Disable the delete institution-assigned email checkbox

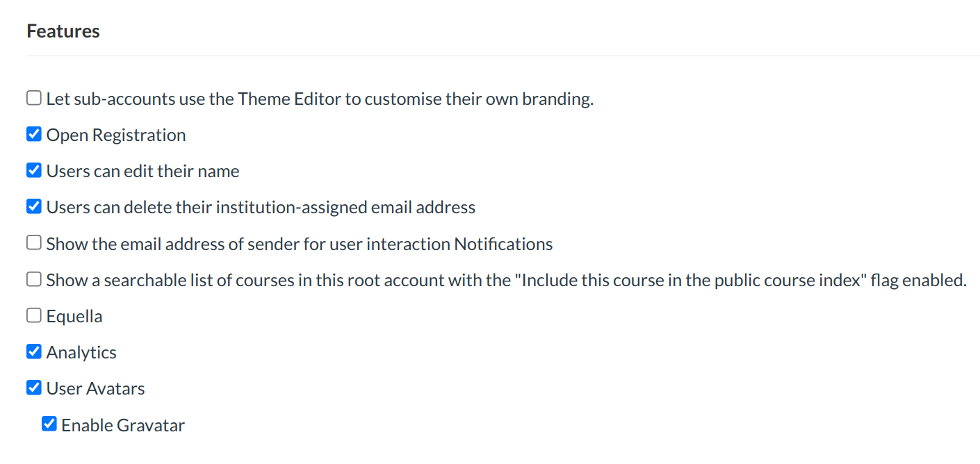34,206
